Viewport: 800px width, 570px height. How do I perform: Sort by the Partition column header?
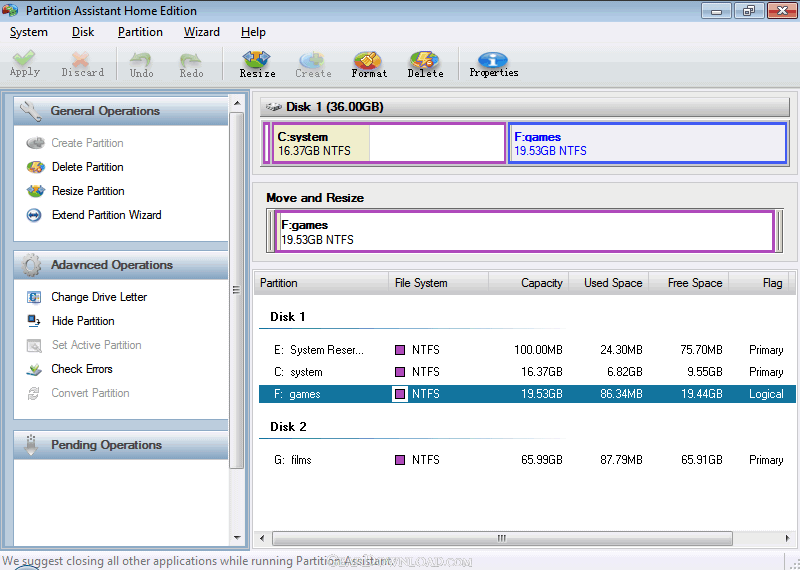tap(321, 283)
